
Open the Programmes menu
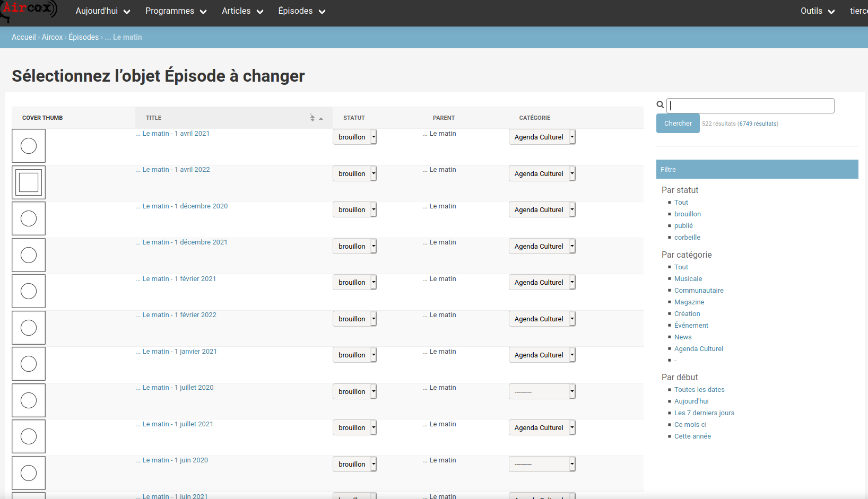click(x=176, y=11)
